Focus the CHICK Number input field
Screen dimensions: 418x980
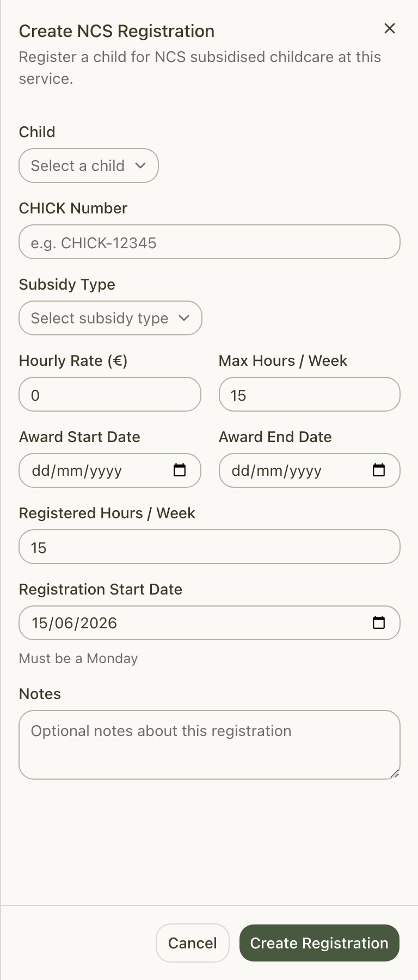[210, 242]
